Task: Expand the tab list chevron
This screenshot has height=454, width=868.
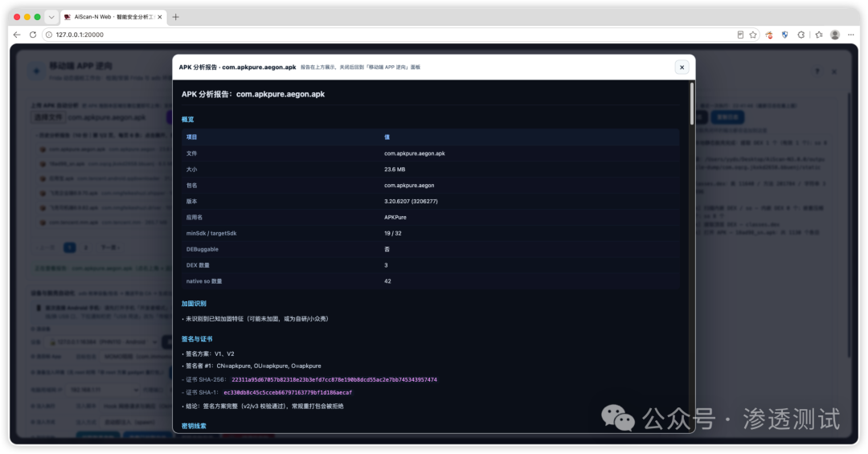Action: (x=51, y=17)
